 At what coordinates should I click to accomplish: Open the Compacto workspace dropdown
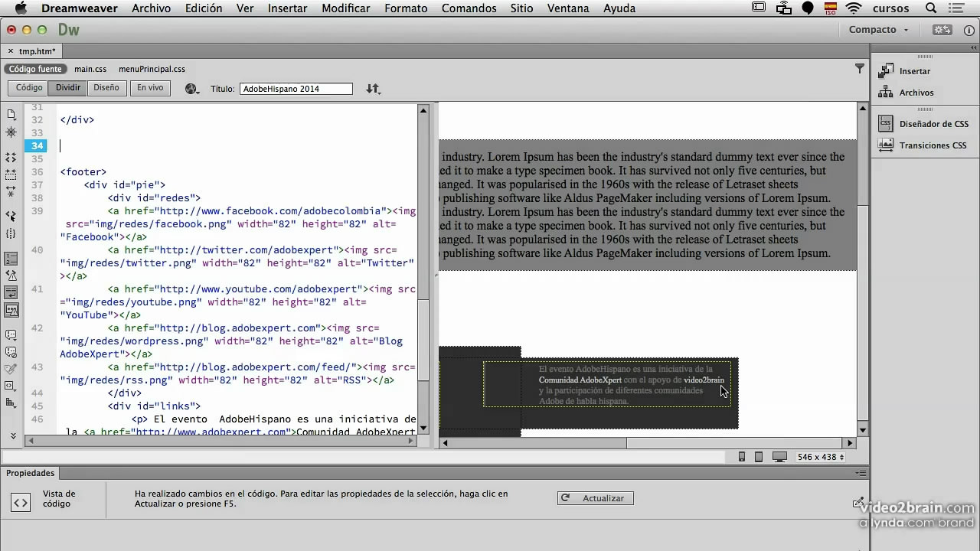[x=878, y=30]
